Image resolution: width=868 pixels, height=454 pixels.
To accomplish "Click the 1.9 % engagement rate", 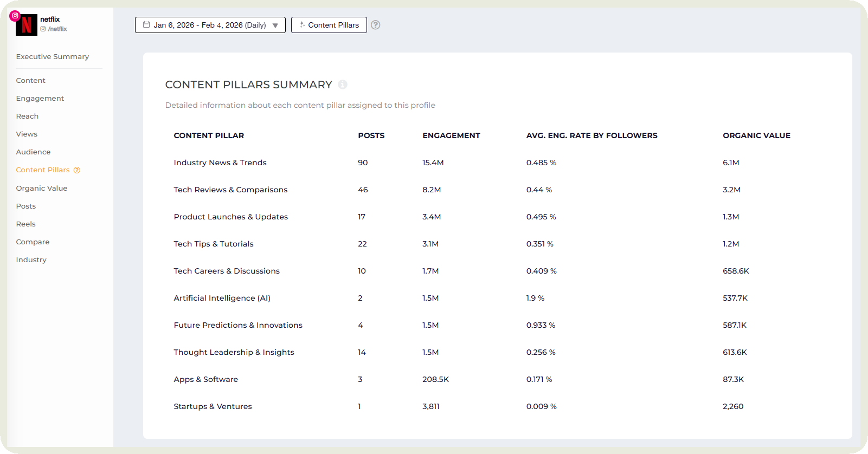I will click(535, 298).
